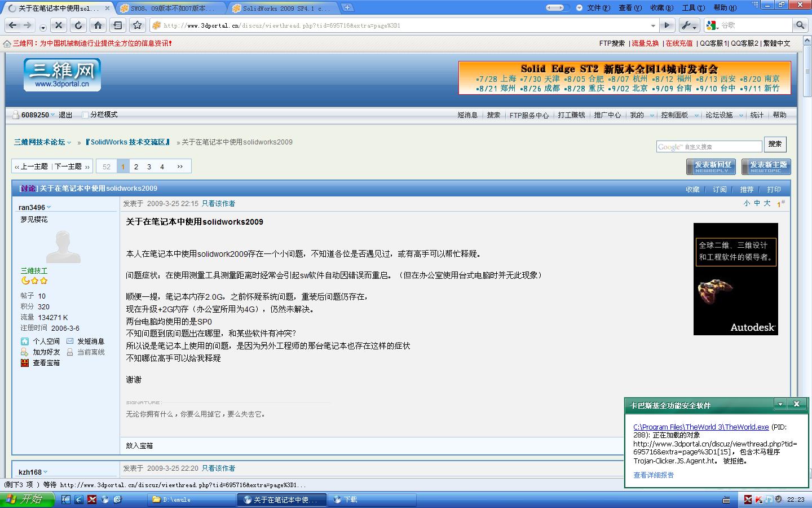The height and width of the screenshot is (508, 812).
Task: Click the keyboard language bar icon in tray
Action: click(726, 500)
